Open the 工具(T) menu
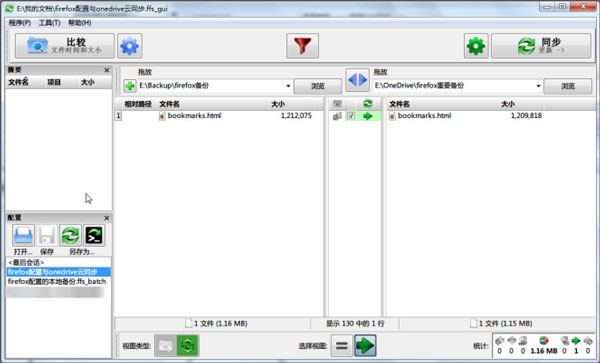The image size is (600, 363). click(49, 23)
